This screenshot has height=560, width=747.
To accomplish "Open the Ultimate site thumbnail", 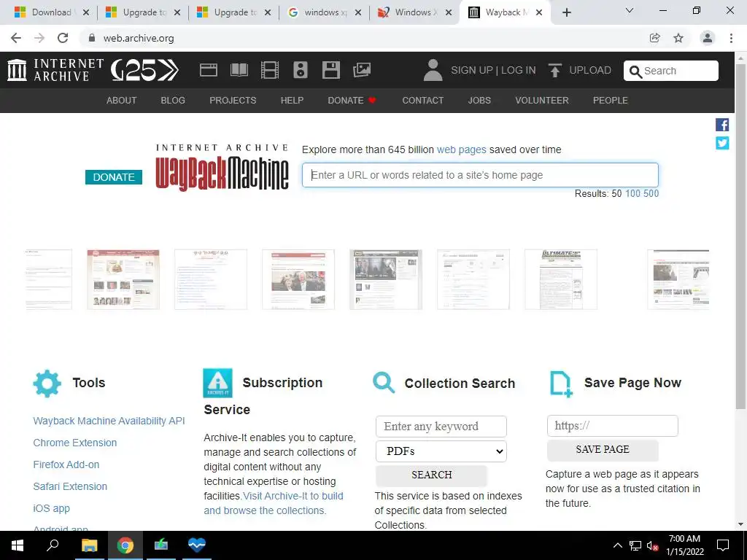I will (561, 279).
